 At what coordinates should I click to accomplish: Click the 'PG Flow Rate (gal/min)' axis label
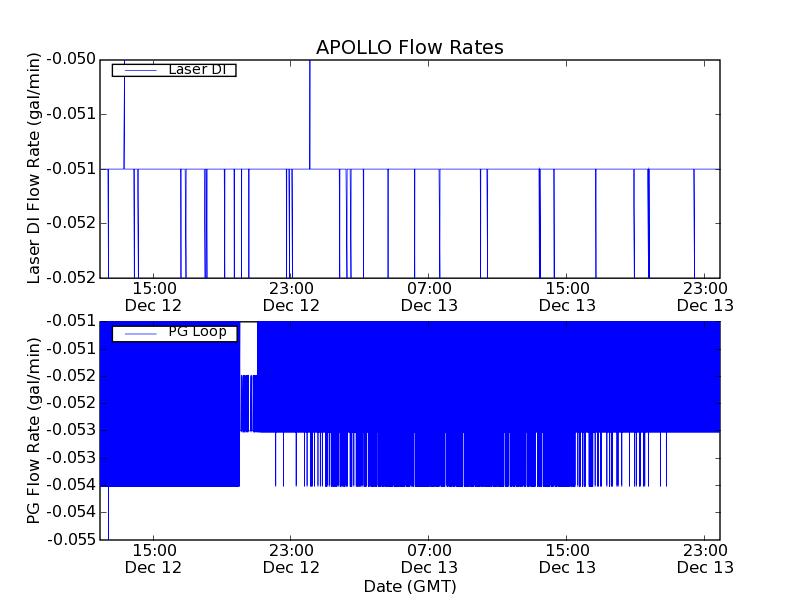pyautogui.click(x=33, y=431)
